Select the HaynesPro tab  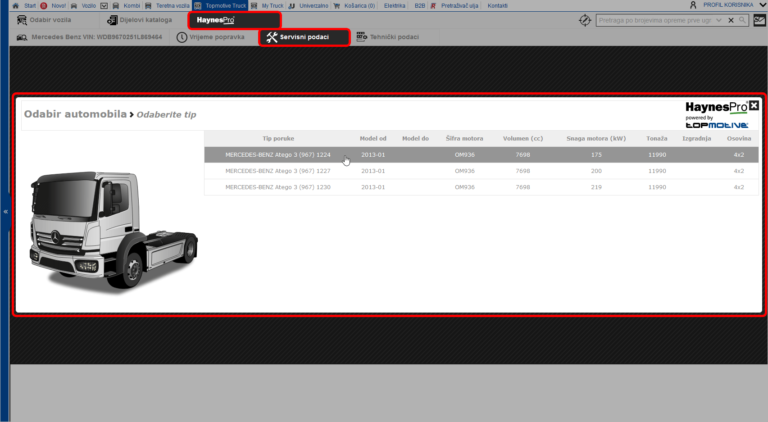click(235, 20)
